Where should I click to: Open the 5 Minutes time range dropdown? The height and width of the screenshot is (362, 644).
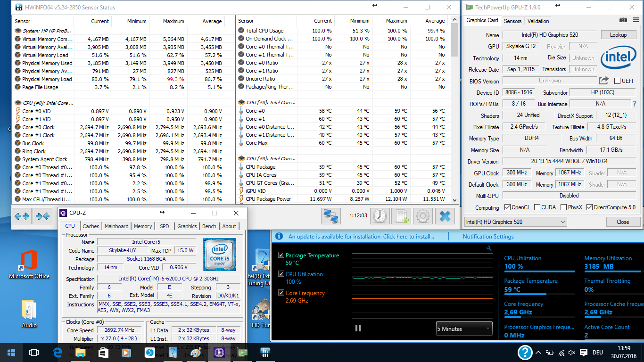464,329
